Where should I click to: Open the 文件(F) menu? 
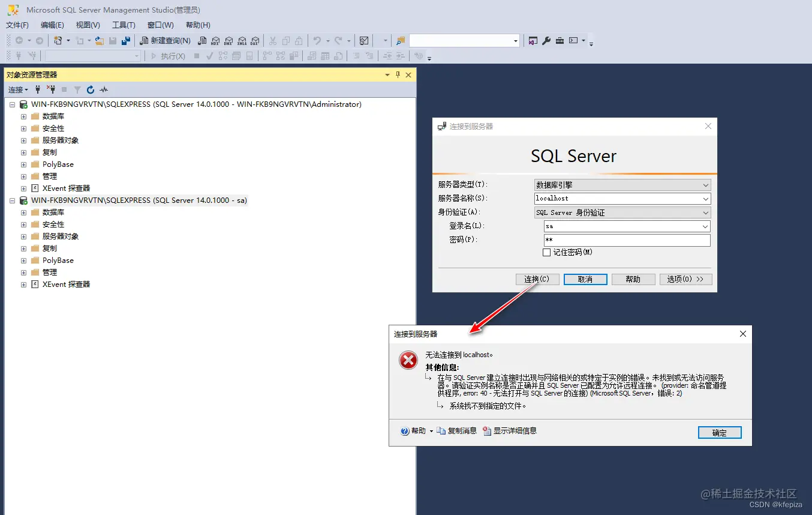[x=17, y=25]
